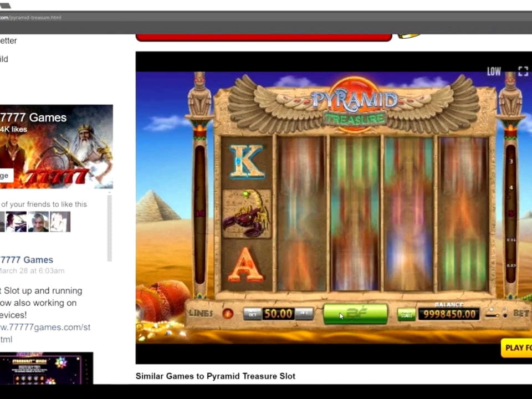Click the March 28 at 6:03am timestamp
The image size is (532, 399).
(32, 271)
